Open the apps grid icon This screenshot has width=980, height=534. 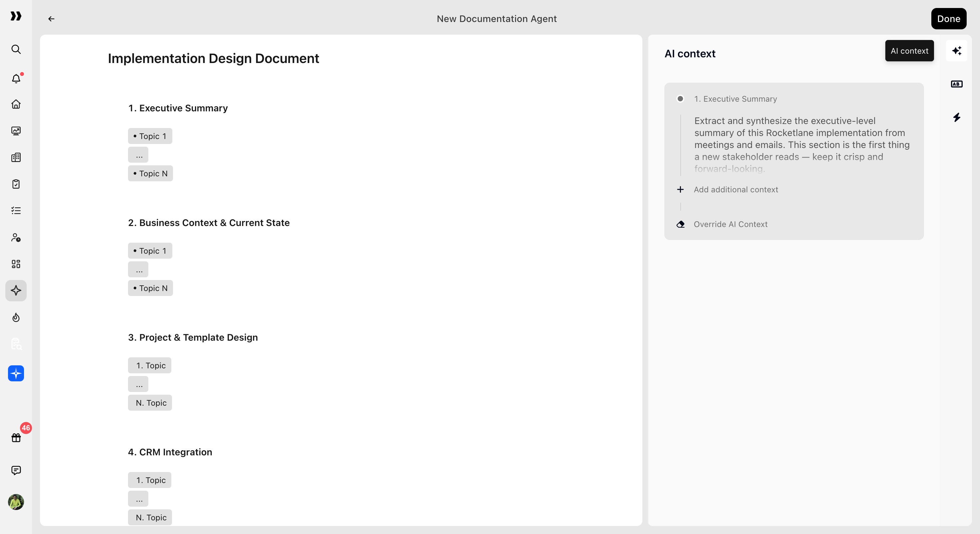point(16,264)
